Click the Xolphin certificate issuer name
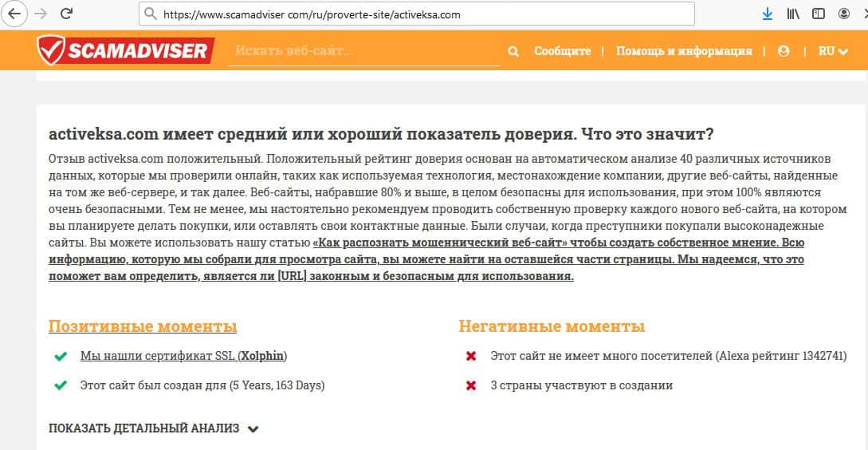This screenshot has height=450, width=868. tap(263, 356)
